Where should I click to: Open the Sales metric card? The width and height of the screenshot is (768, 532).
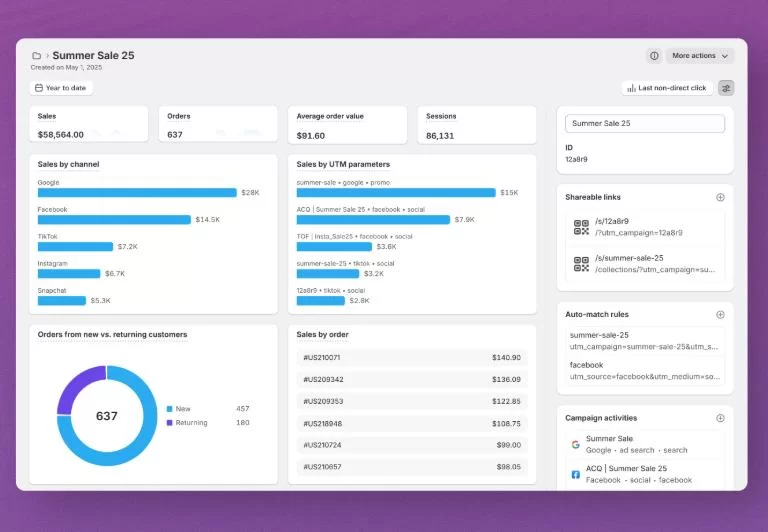(88, 125)
